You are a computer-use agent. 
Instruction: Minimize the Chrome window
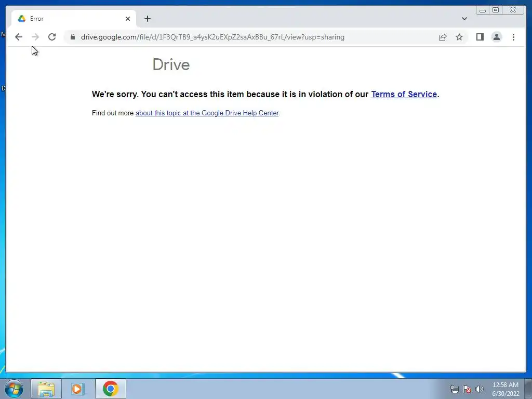point(483,10)
